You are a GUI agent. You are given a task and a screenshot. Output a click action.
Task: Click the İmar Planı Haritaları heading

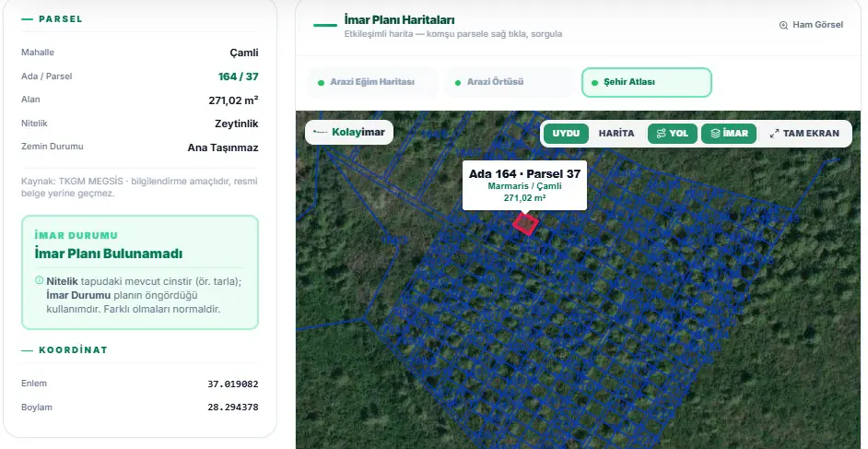click(399, 20)
